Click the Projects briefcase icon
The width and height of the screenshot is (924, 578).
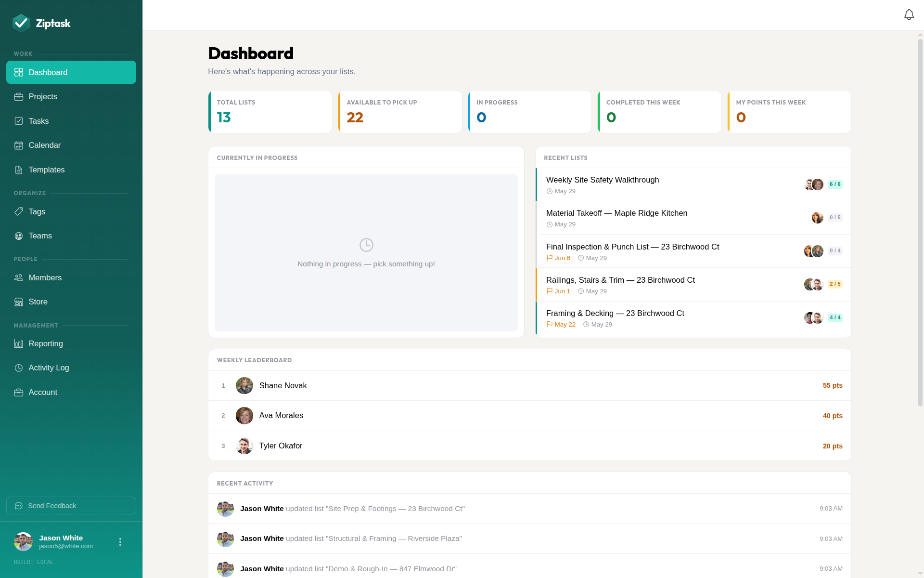click(x=19, y=97)
